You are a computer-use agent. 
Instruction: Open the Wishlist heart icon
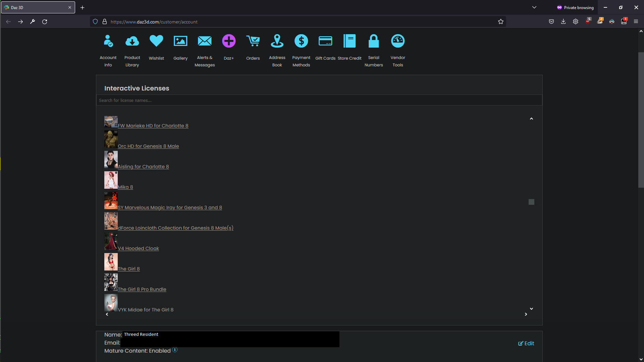click(x=156, y=41)
